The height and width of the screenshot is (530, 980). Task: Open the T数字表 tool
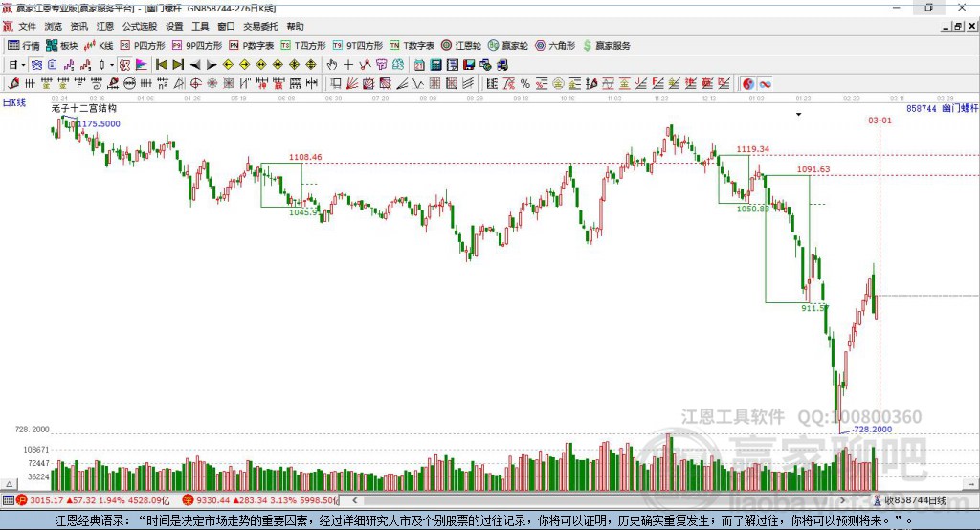pos(412,46)
